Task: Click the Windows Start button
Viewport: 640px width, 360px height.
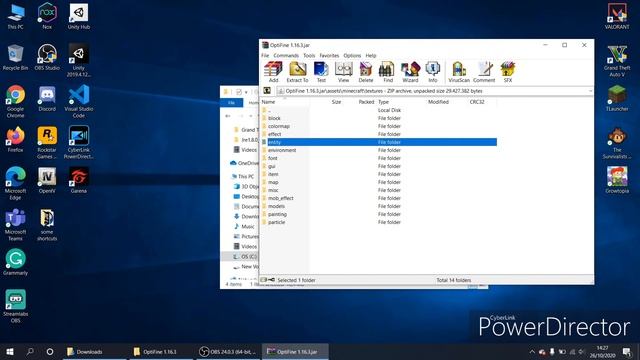Action: click(x=10, y=351)
